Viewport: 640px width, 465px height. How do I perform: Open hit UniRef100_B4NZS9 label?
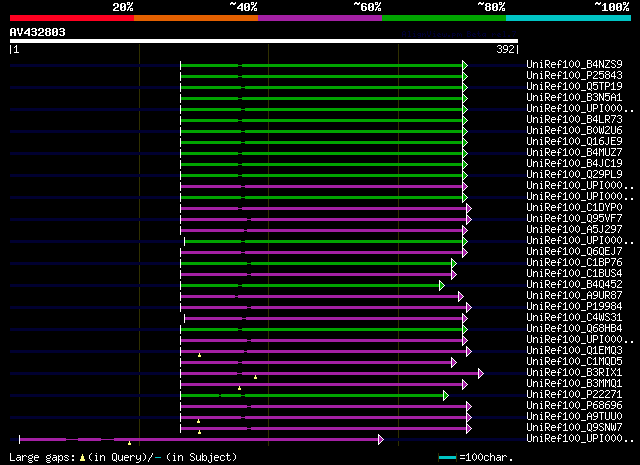point(574,64)
